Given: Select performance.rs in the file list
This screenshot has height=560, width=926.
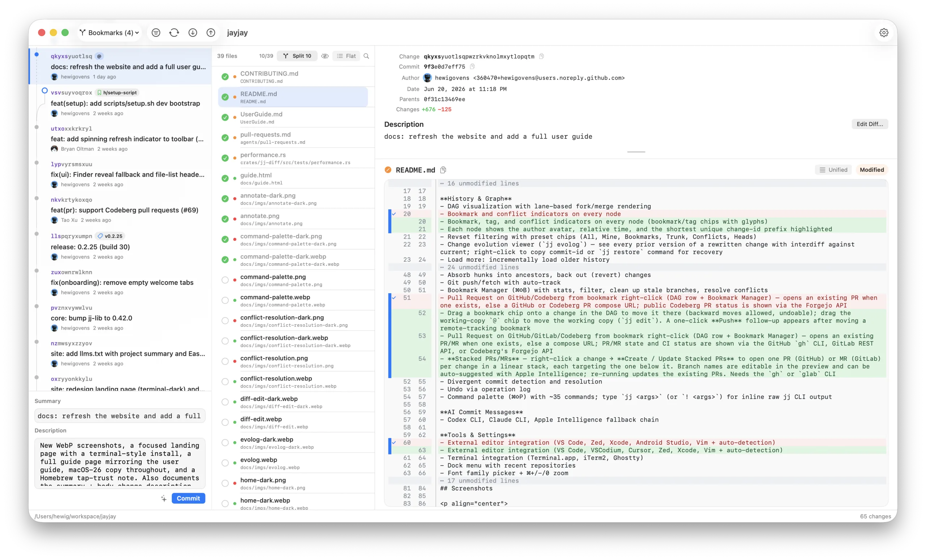Looking at the screenshot, I should [293, 158].
